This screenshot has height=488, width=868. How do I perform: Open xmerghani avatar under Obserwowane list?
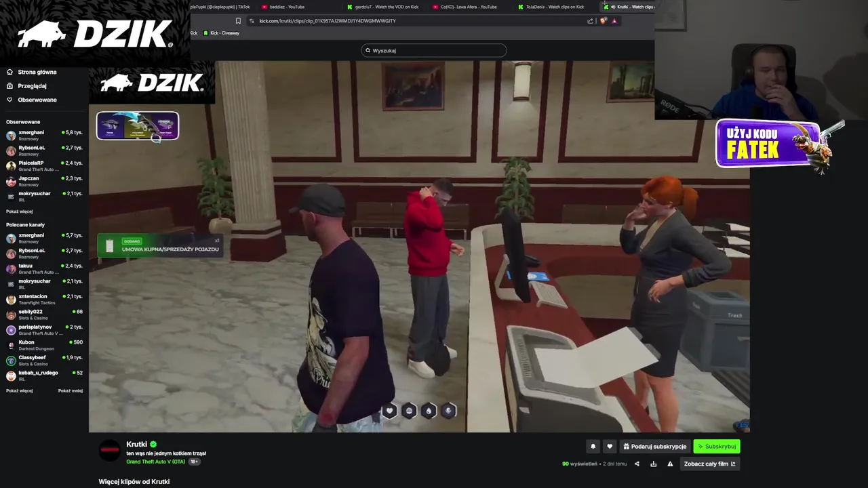pos(11,136)
